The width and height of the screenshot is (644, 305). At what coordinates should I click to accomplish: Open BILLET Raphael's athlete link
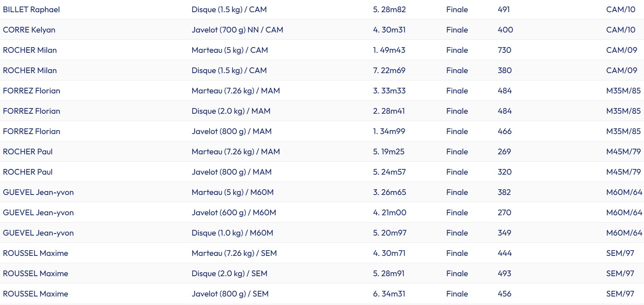pyautogui.click(x=31, y=9)
